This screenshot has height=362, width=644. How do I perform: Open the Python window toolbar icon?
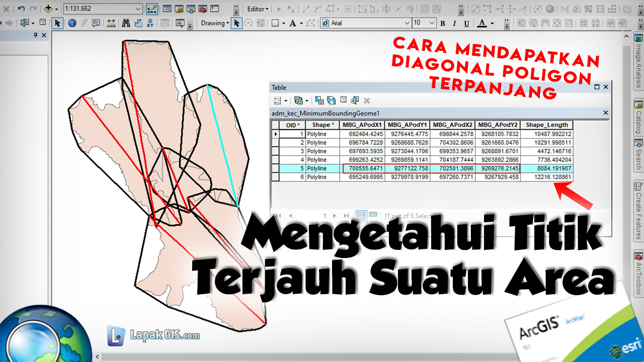(x=215, y=9)
